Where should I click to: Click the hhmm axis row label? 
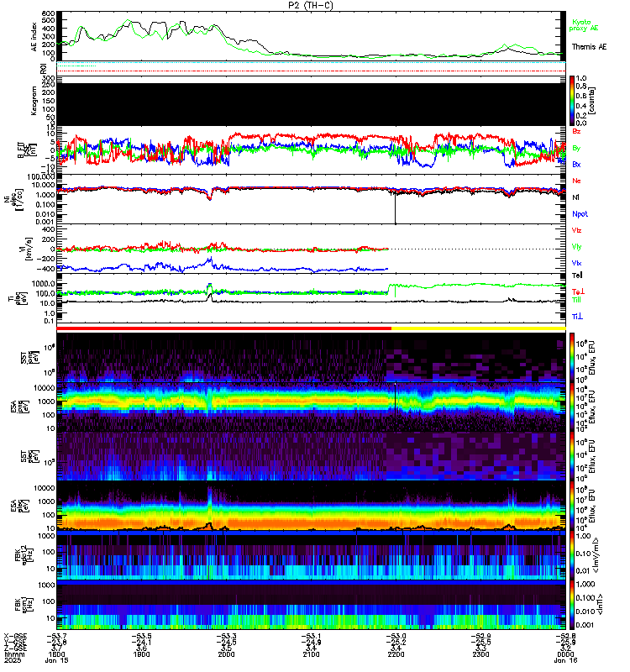tap(14, 654)
